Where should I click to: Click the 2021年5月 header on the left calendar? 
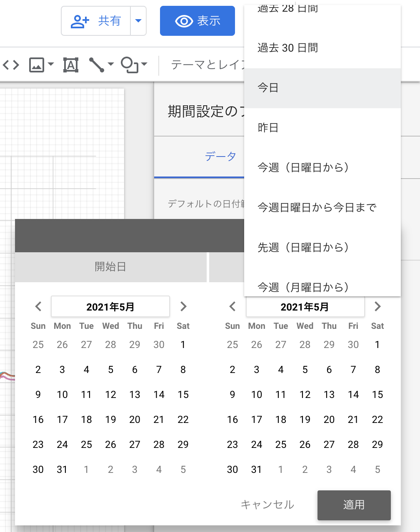click(x=110, y=306)
